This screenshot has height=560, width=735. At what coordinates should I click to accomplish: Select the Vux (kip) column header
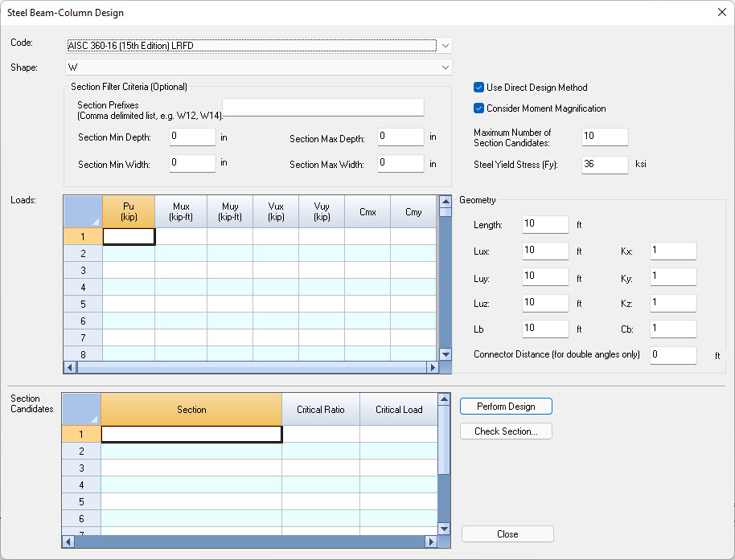pos(276,211)
